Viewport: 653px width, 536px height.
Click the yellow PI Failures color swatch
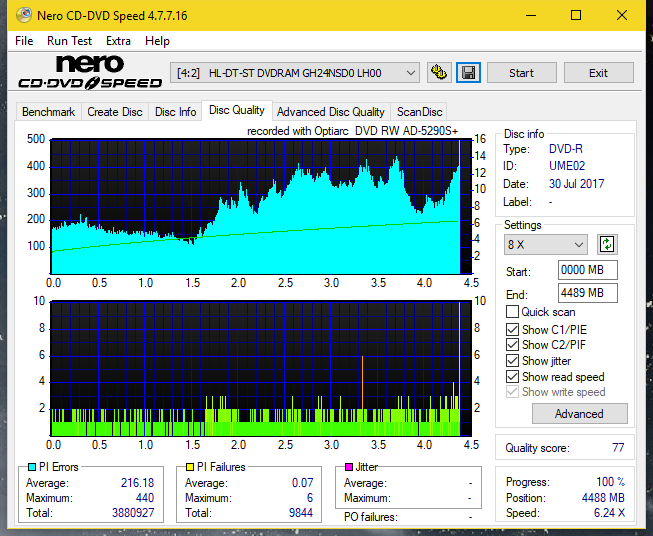click(x=190, y=467)
